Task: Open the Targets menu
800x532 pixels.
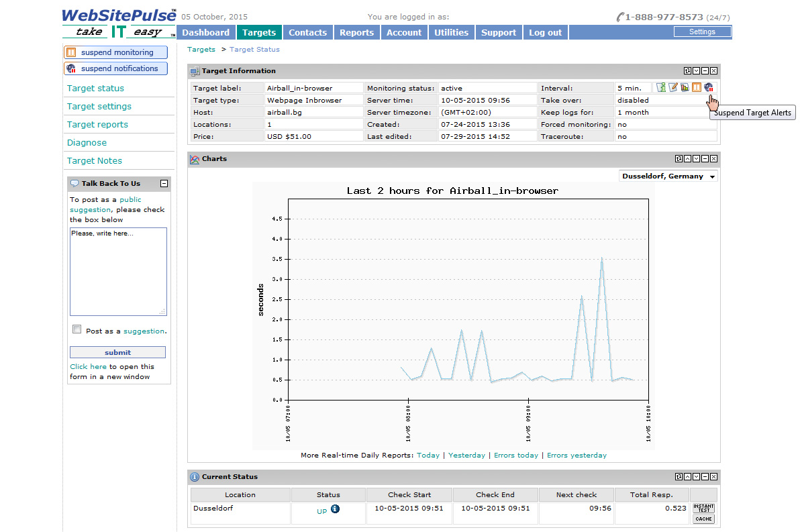Action: (259, 32)
